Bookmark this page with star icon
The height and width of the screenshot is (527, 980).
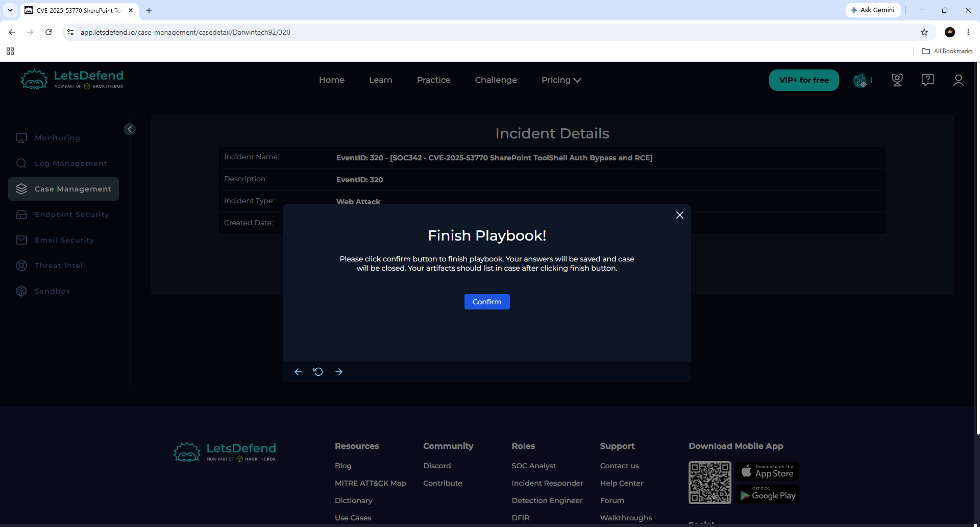(x=924, y=32)
